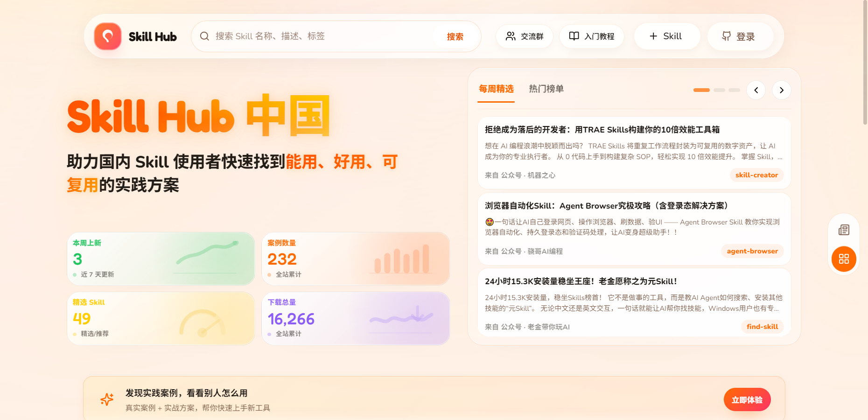The image size is (868, 420).
Task: Click the 发现实践案例，看看别人怎么用 heading
Action: [x=186, y=393]
